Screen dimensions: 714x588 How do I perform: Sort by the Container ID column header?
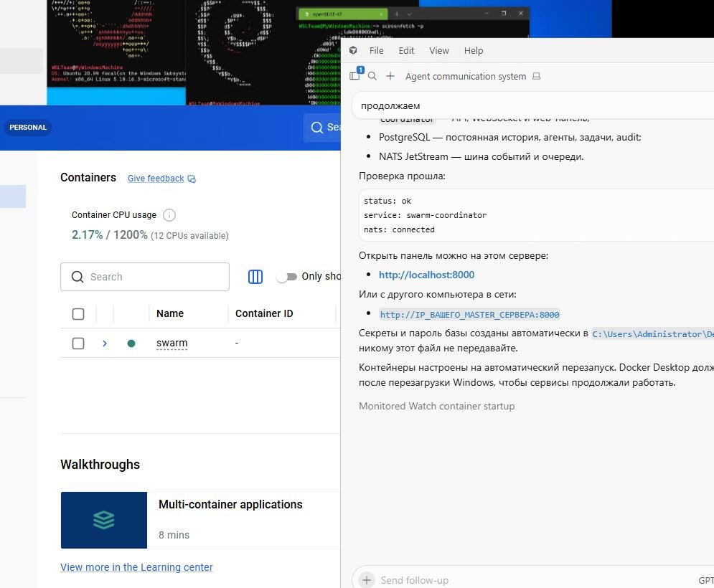point(264,313)
